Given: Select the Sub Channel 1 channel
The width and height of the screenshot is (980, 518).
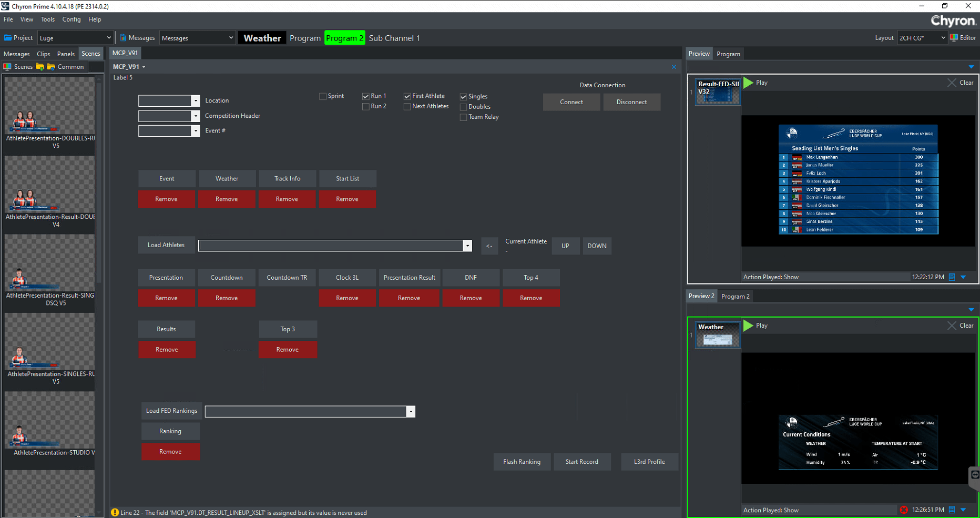Looking at the screenshot, I should pos(394,38).
